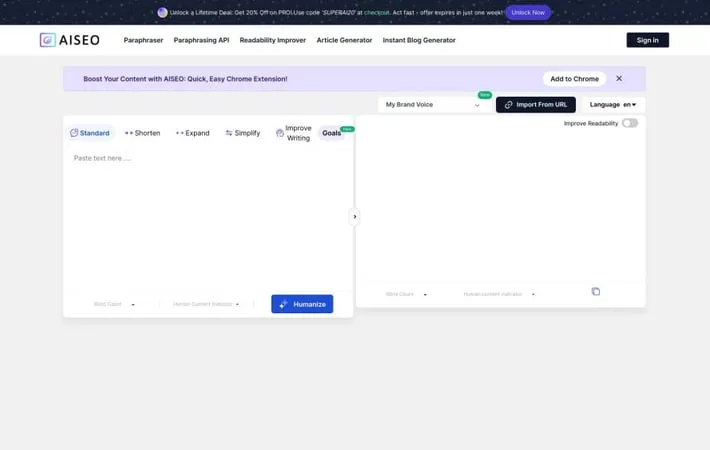Pick the Improve Writing mode
This screenshot has height=450, width=710.
point(294,133)
